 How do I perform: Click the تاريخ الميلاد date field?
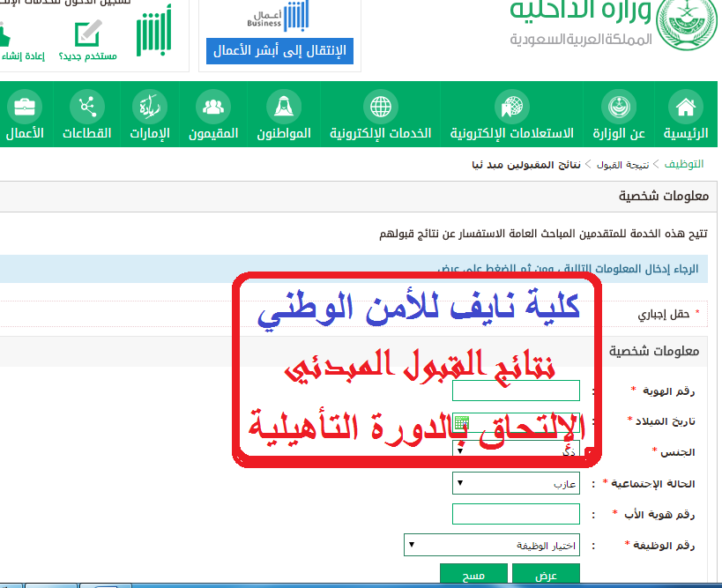(516, 422)
